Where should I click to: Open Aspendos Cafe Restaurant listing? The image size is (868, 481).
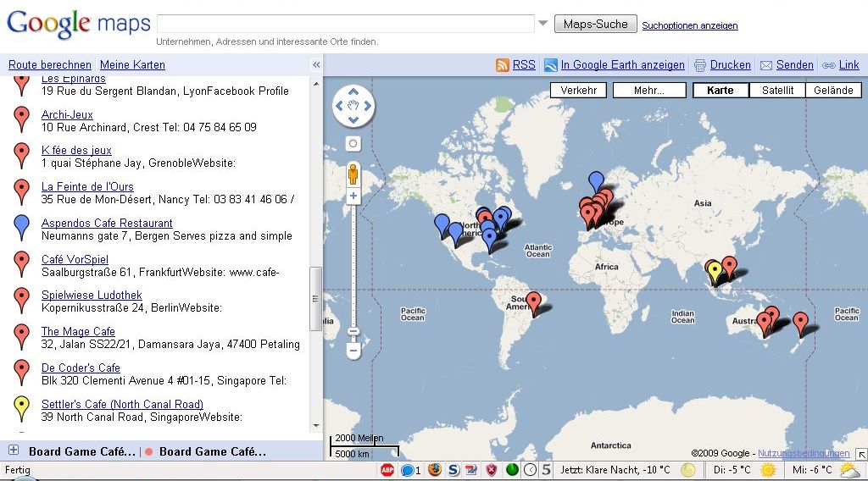click(107, 223)
